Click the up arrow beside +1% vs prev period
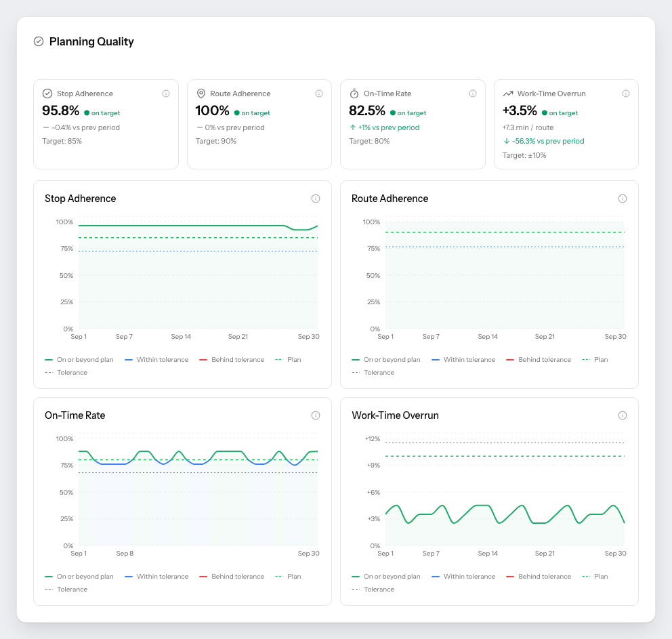 pos(353,127)
